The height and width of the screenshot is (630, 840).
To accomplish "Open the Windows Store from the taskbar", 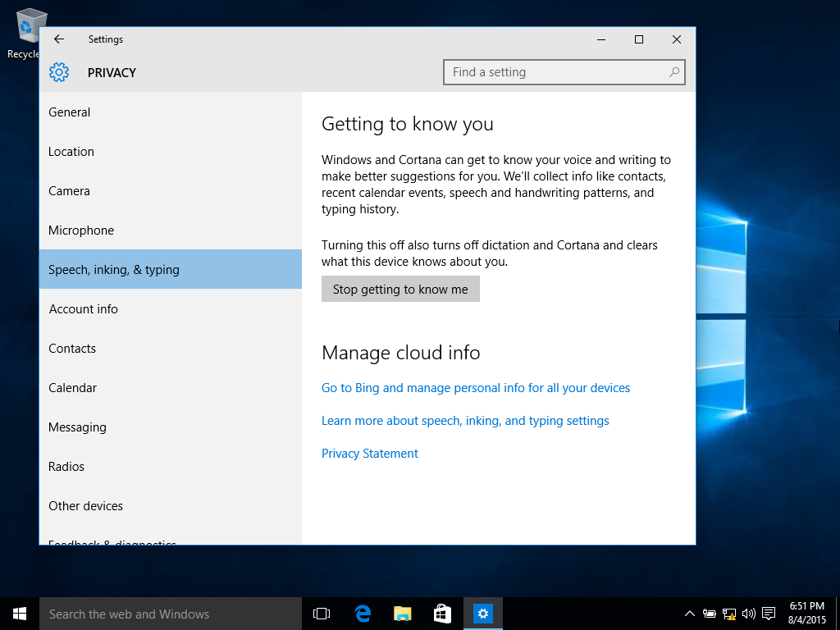I will click(442, 614).
